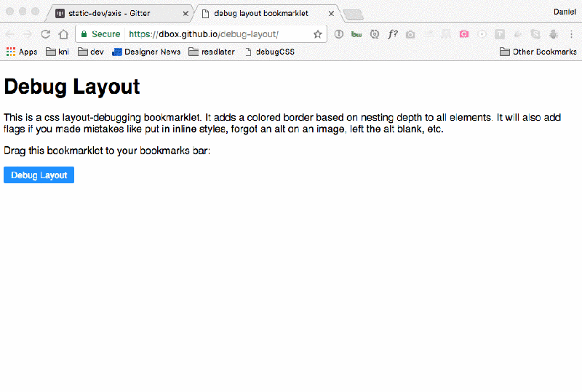Viewport: 582px width, 392px height.
Task: Click the secure lock icon
Action: (84, 34)
